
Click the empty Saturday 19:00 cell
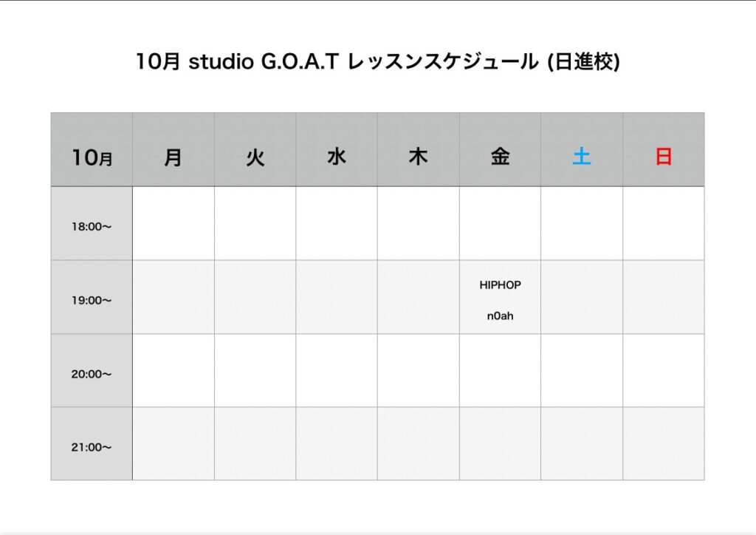[582, 297]
